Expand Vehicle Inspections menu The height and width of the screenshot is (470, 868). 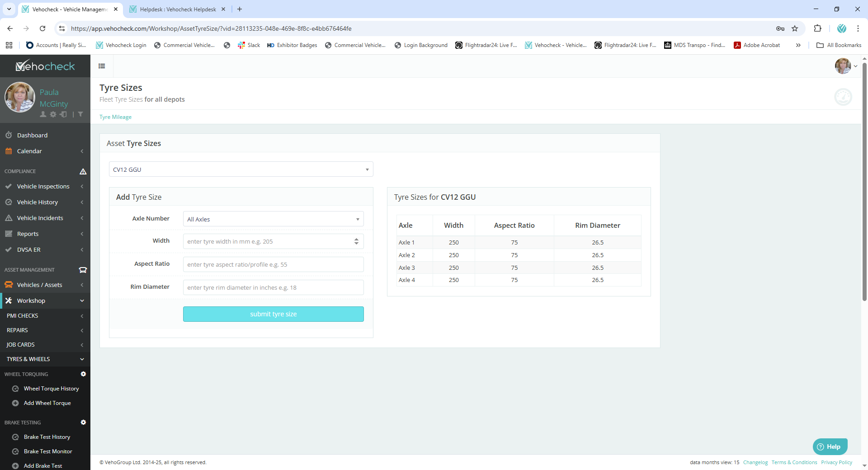click(x=45, y=186)
